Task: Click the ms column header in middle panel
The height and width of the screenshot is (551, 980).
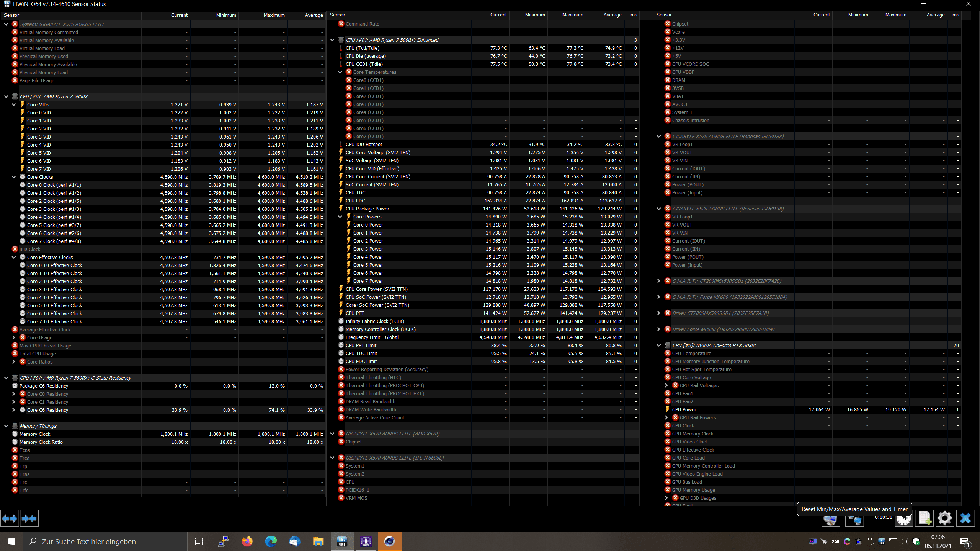Action: click(634, 15)
